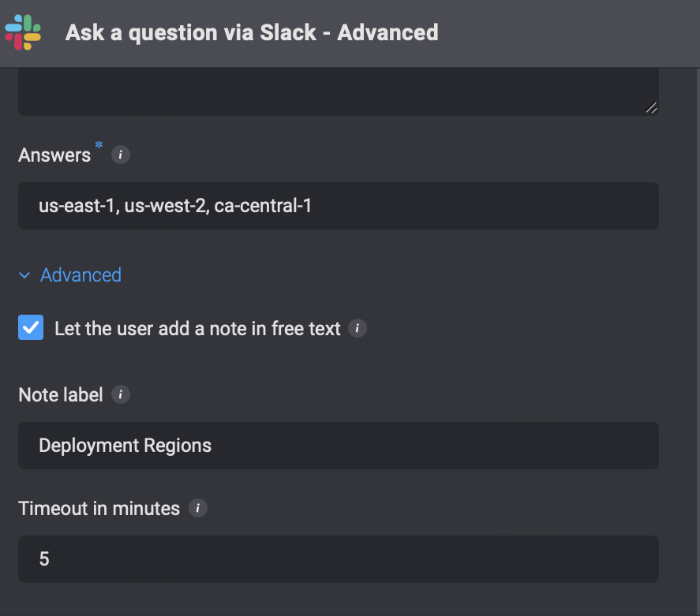Click the text area resize handle corner
The width and height of the screenshot is (700, 616).
[651, 108]
